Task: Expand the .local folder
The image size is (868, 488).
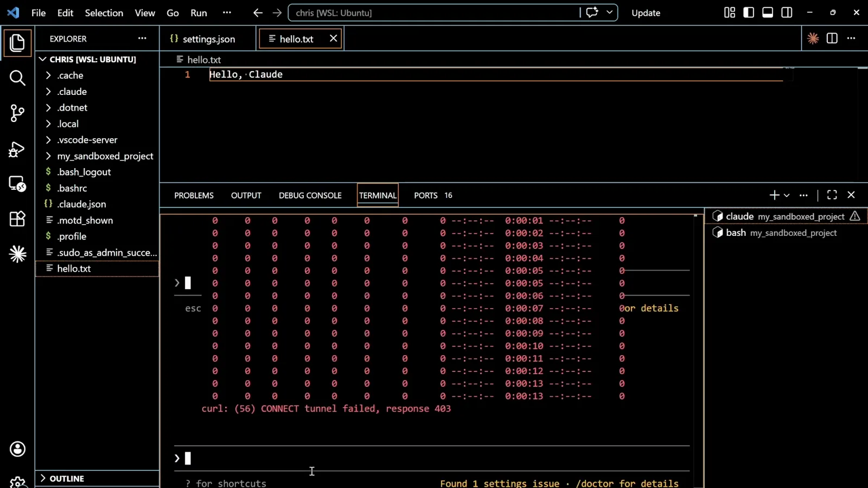Action: (97, 124)
